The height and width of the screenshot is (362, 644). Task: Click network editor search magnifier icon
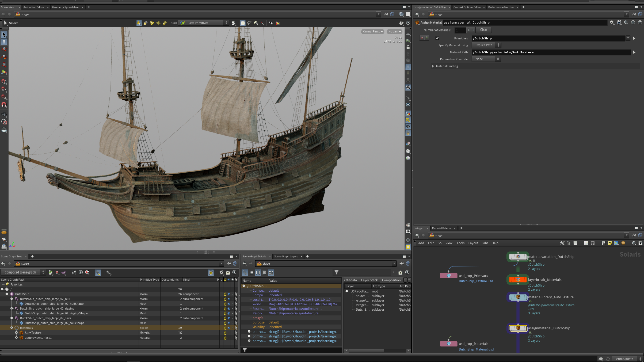point(634,243)
